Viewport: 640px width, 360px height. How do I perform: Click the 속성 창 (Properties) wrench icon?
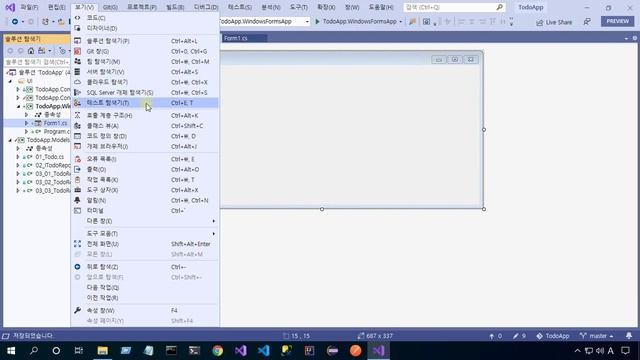[77, 311]
